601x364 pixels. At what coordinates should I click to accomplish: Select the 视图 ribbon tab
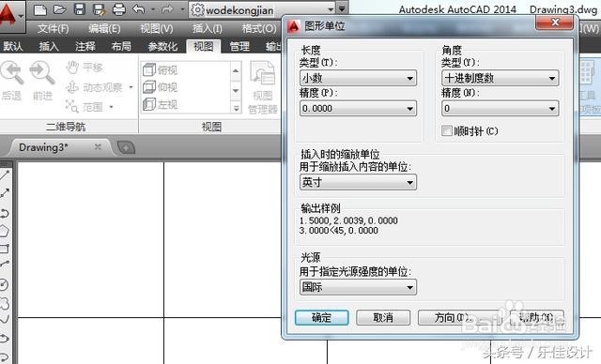tap(203, 46)
